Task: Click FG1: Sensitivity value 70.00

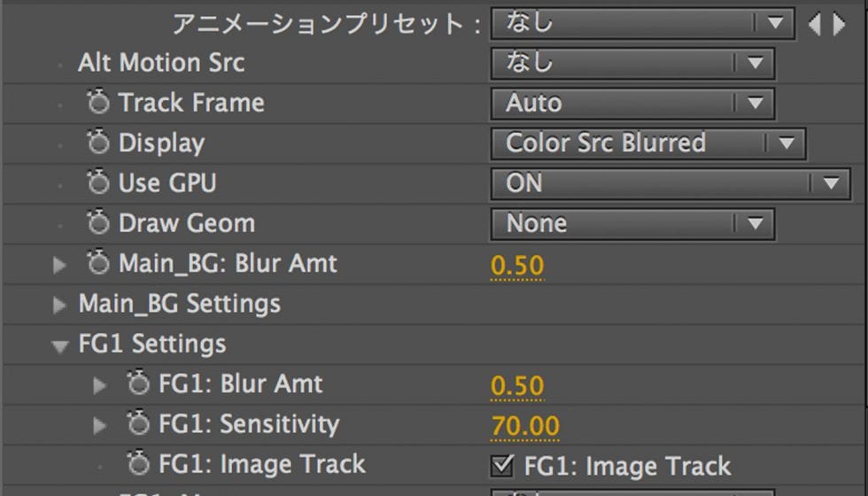Action: [525, 426]
